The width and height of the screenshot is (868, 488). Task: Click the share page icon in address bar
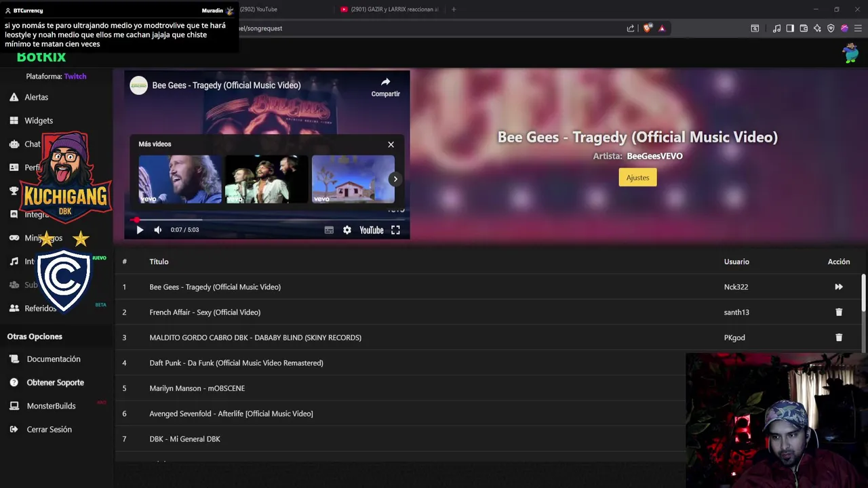tap(631, 28)
